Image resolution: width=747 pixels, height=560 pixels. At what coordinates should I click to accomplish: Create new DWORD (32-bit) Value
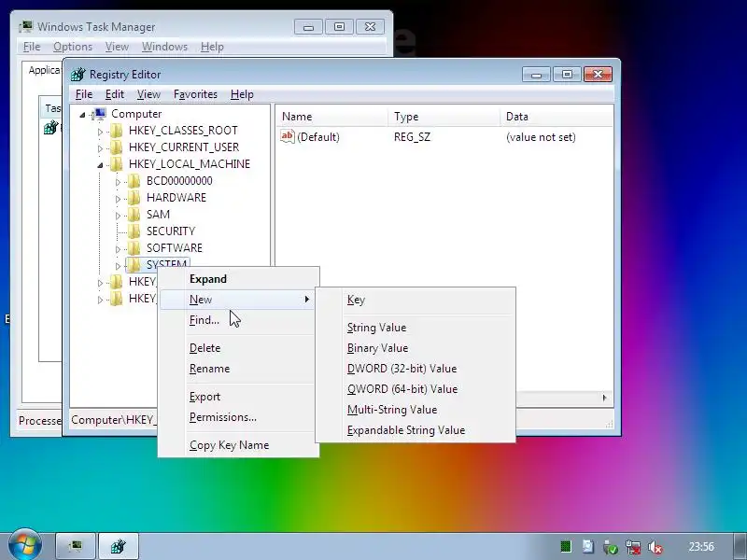(x=416, y=369)
